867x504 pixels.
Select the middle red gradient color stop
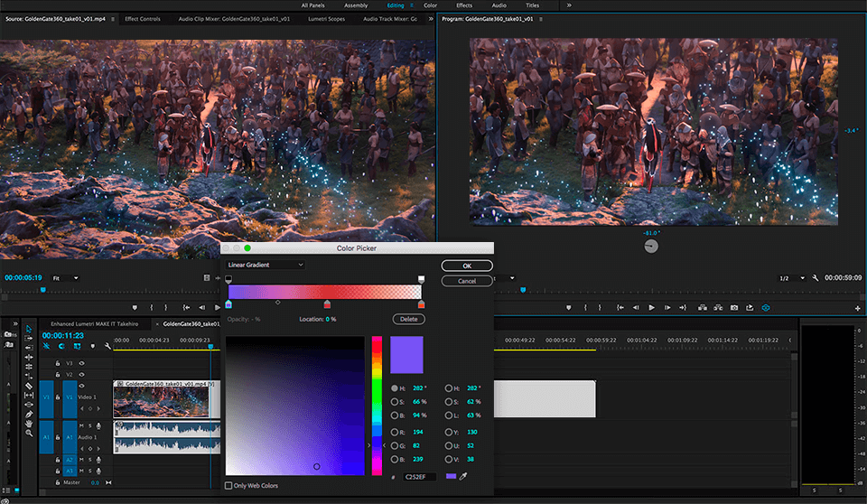pyautogui.click(x=327, y=304)
